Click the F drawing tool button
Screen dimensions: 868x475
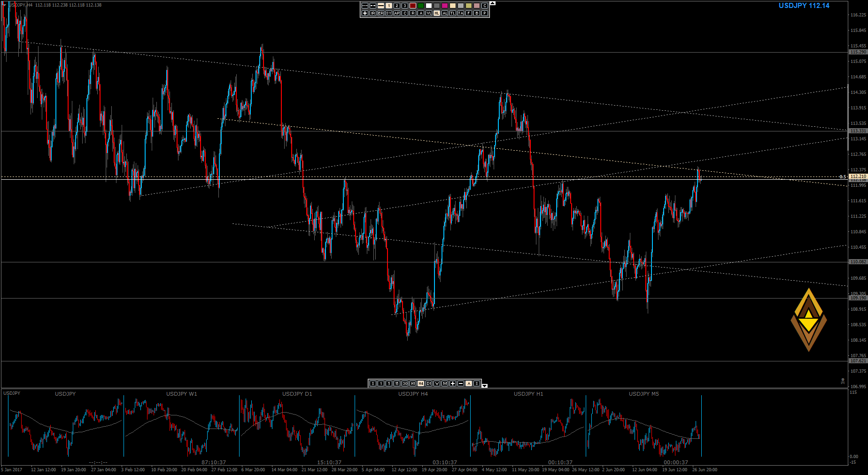pos(469,13)
